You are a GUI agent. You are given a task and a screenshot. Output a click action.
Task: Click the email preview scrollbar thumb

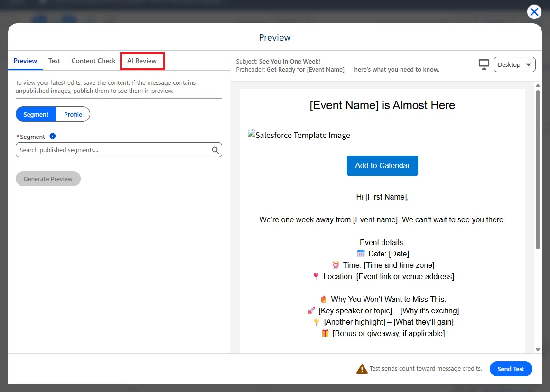(x=538, y=170)
